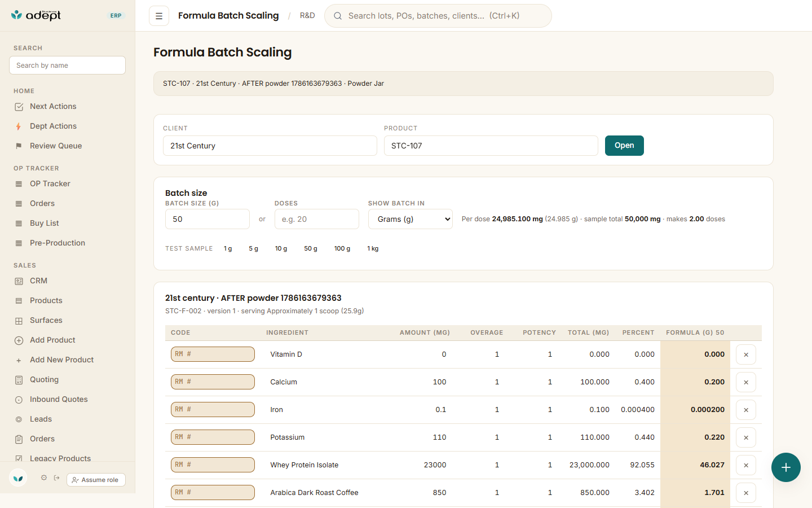This screenshot has width=812, height=508.
Task: Click the calculator icon for Quoting
Action: tap(19, 380)
